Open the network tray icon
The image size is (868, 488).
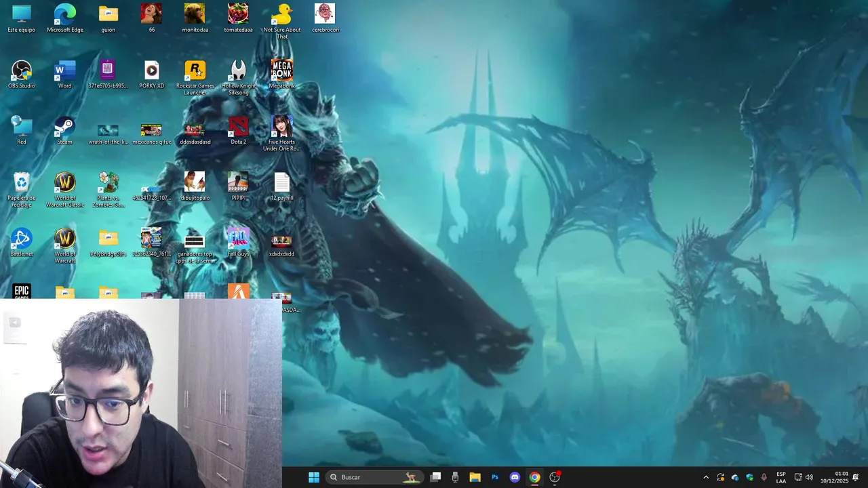tap(798, 477)
